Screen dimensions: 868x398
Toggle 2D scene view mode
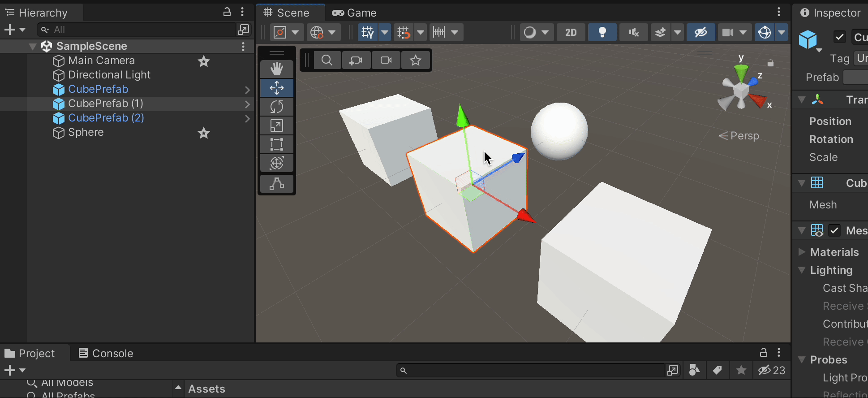(x=571, y=32)
